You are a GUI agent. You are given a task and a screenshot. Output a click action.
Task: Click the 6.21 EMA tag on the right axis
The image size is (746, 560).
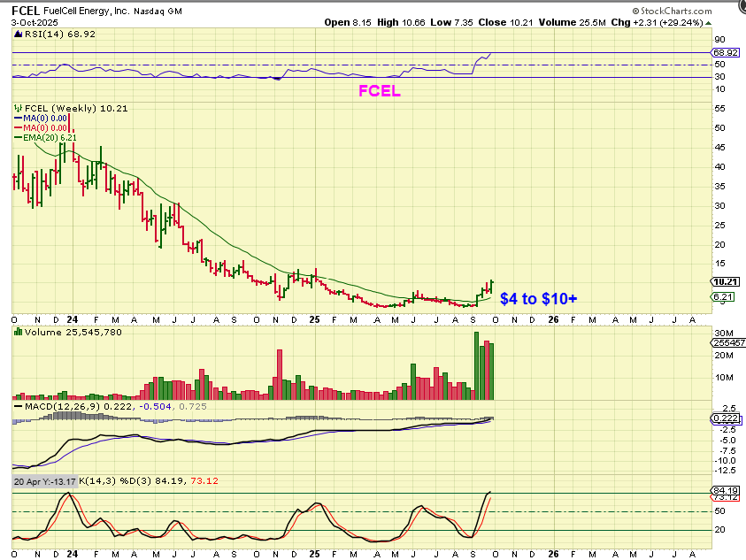pyautogui.click(x=723, y=297)
